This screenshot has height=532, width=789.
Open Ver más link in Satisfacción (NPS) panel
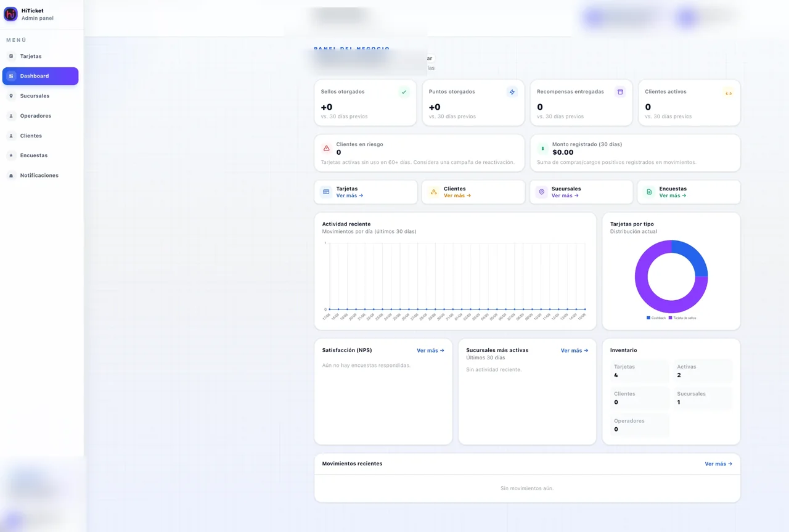coord(430,350)
